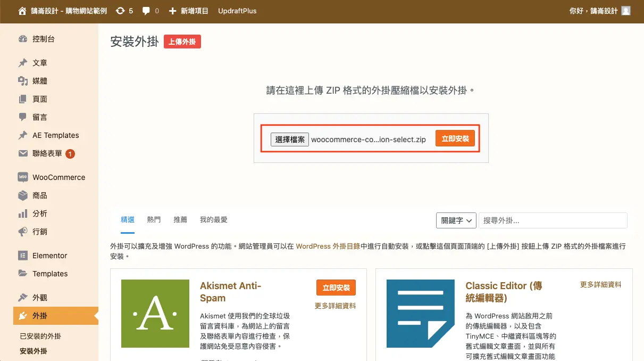Open 更多詳細資料 for Classic Editor

click(x=600, y=285)
